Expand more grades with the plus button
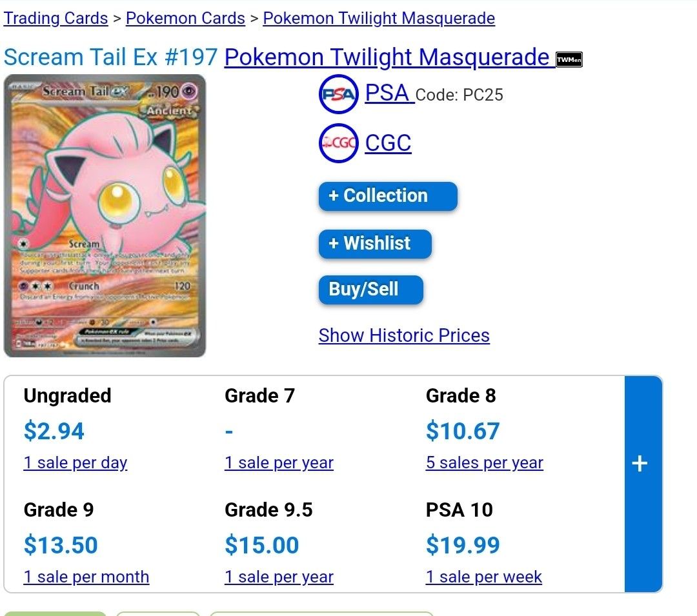Viewport: 697px width, 616px height. (x=640, y=463)
